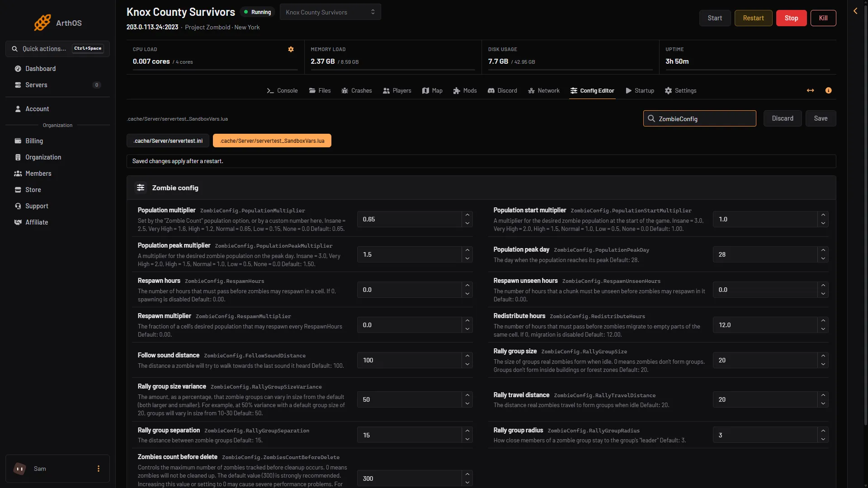Open Servers list in sidebar
This screenshot has height=488, width=868.
(x=57, y=85)
